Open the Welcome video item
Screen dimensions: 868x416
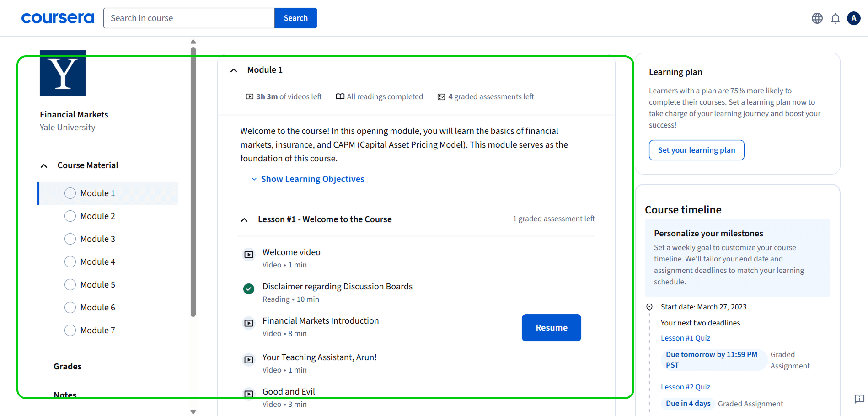point(291,252)
